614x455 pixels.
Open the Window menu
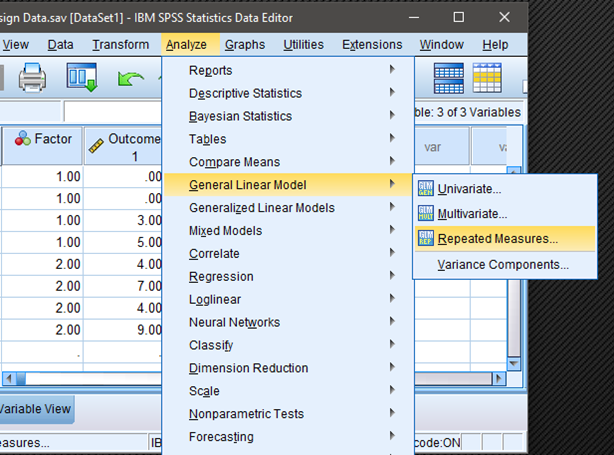pos(442,45)
